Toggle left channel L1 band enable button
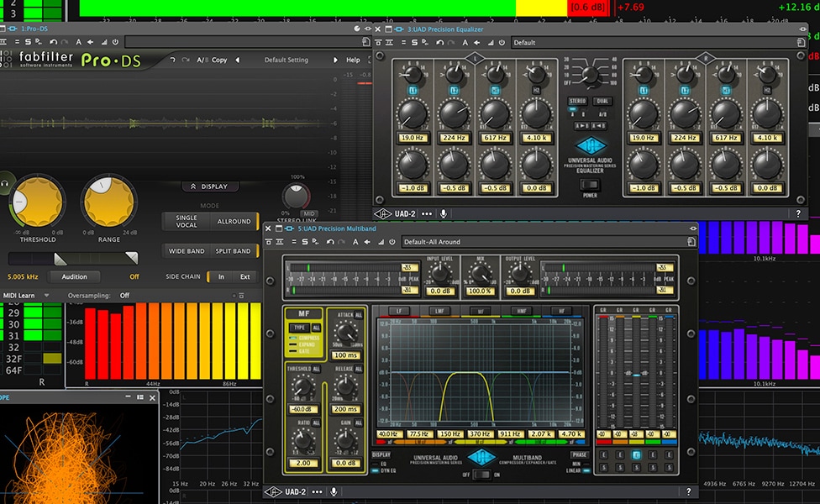The image size is (820, 504). [413, 91]
